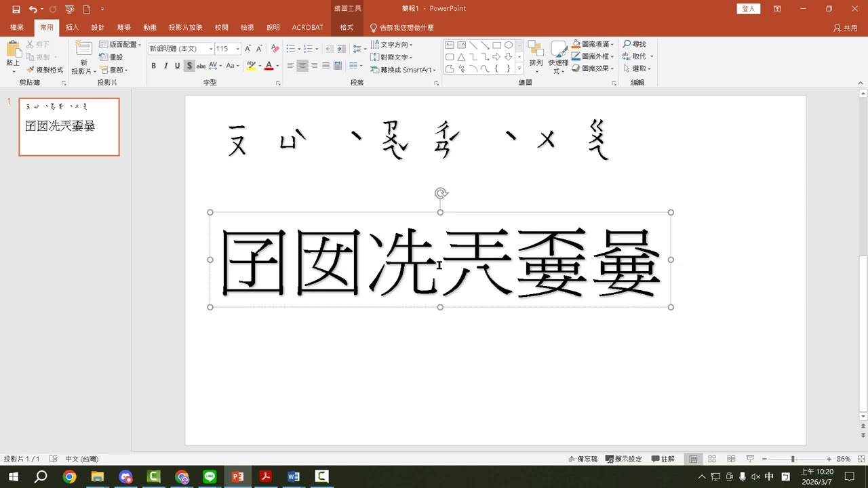Align text left
The height and width of the screenshot is (488, 868).
point(290,66)
